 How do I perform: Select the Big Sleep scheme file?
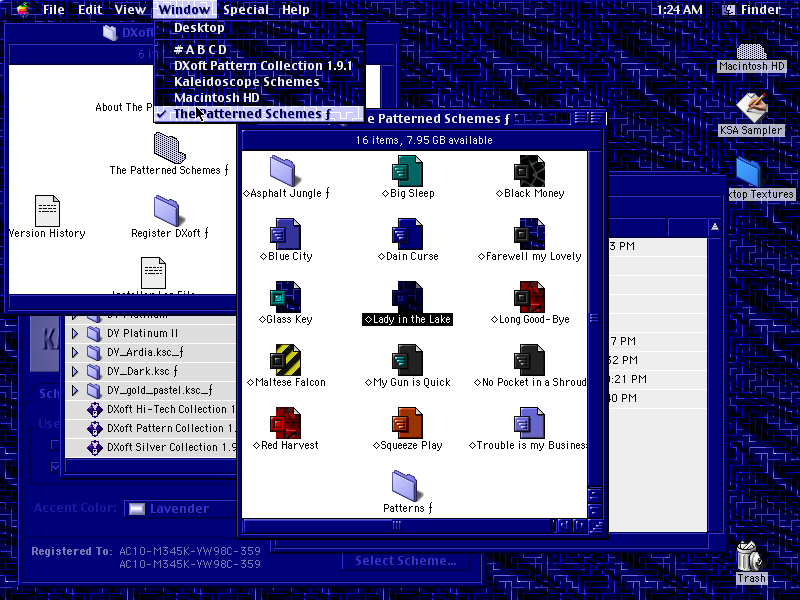tap(407, 171)
